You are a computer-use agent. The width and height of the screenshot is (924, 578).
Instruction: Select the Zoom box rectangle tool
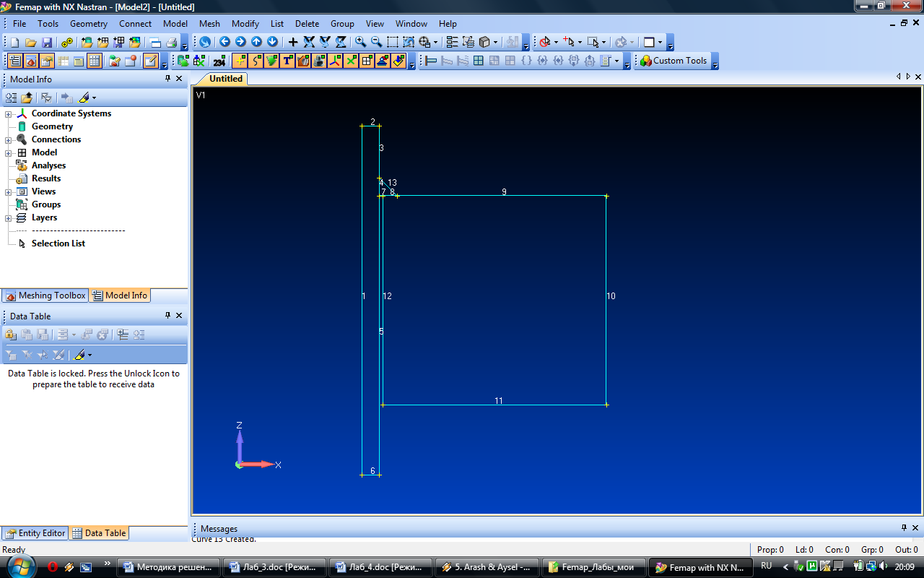(x=392, y=43)
